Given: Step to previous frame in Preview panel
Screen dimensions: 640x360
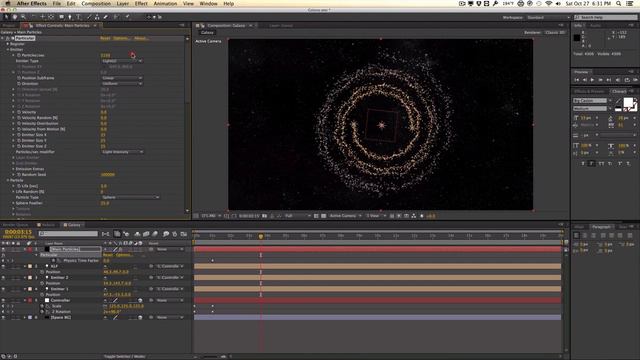Looking at the screenshot, I should [x=584, y=80].
